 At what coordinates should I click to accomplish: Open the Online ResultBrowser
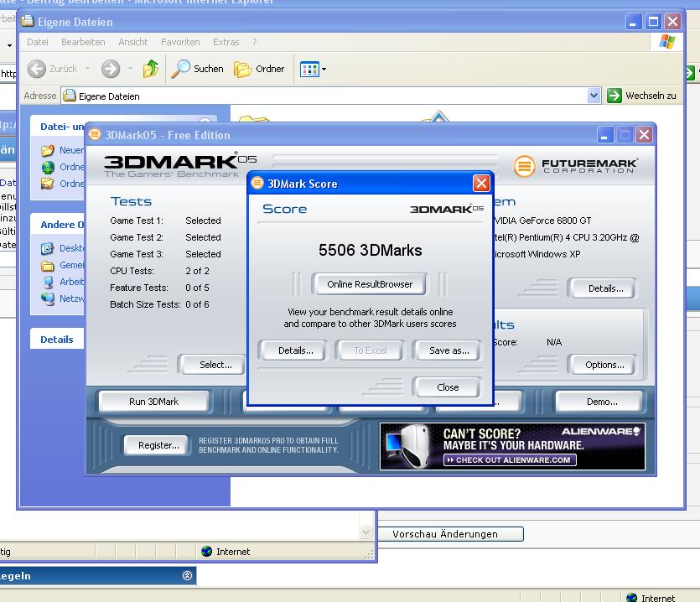(369, 284)
